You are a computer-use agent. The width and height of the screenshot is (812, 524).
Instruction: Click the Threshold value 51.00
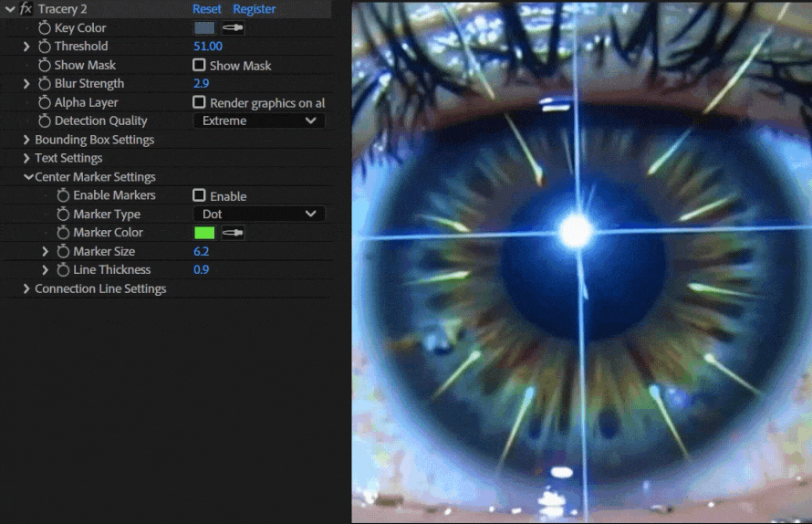207,47
